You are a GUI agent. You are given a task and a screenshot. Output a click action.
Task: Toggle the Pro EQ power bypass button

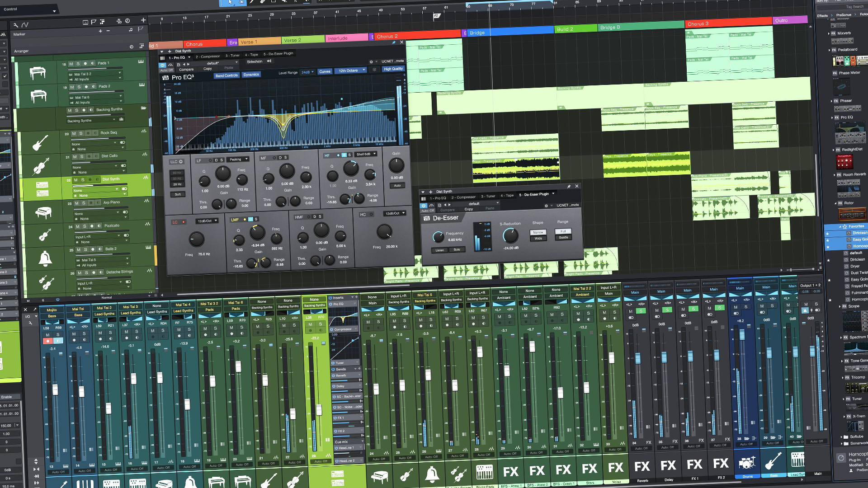[x=163, y=65]
